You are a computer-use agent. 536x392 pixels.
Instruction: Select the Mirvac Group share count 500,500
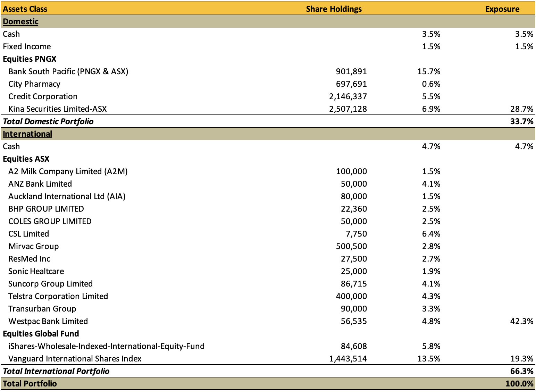point(351,246)
